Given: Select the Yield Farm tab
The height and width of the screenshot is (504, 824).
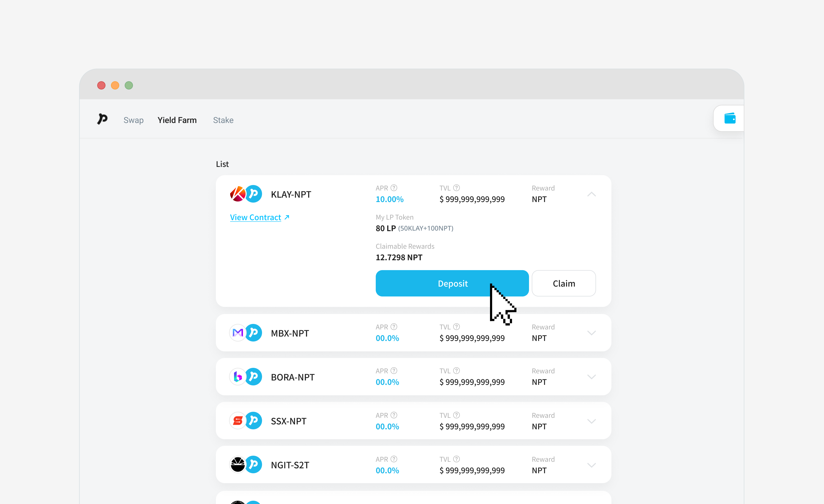Looking at the screenshot, I should click(177, 120).
